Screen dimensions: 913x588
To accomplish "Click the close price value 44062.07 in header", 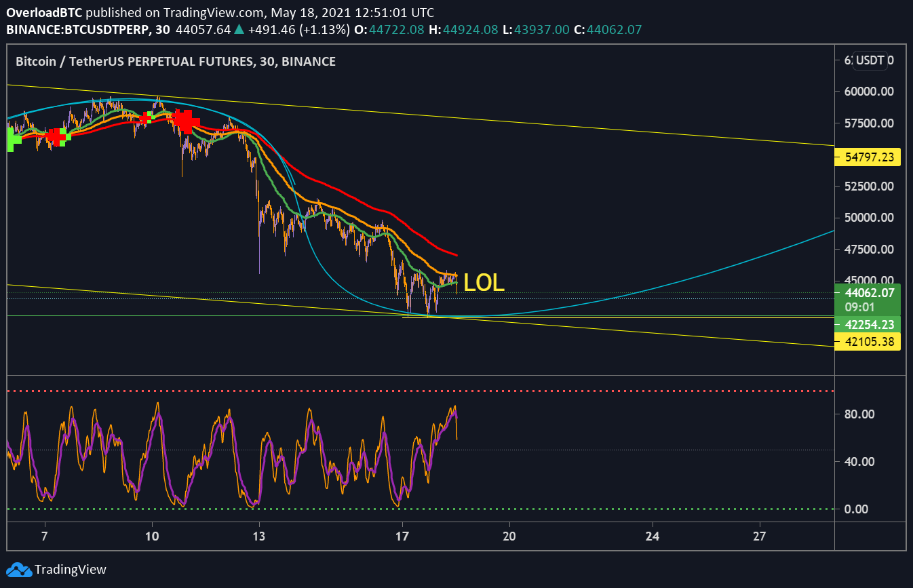I will (615, 30).
